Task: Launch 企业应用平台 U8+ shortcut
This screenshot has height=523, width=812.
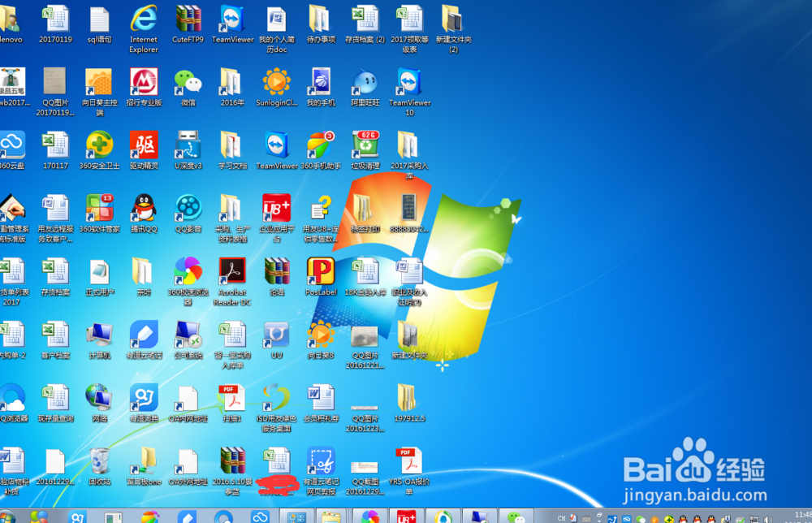Action: tap(277, 218)
